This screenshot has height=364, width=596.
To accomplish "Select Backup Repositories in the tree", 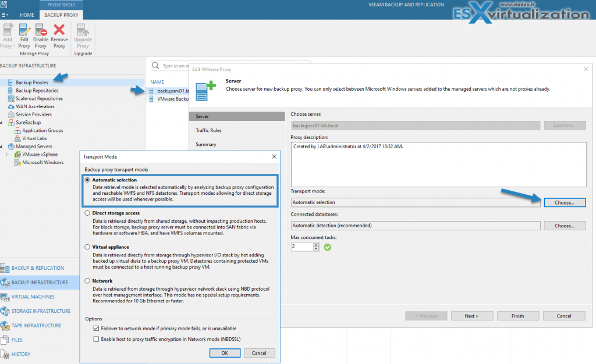I will [37, 91].
